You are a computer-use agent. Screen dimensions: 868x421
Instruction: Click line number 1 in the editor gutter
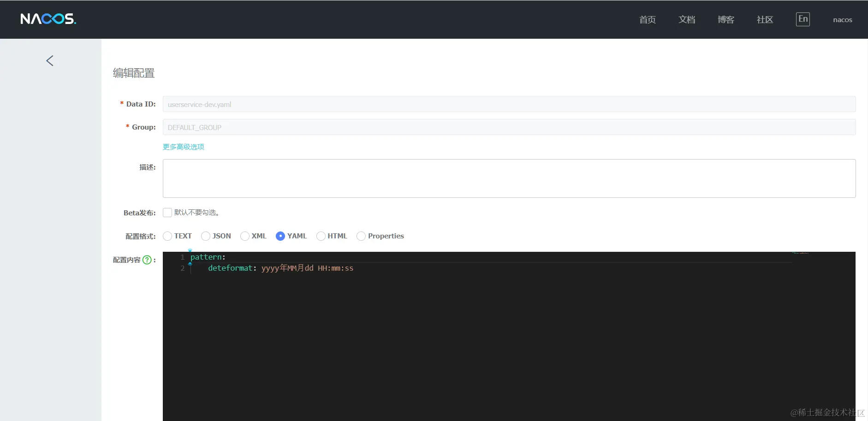pos(183,257)
